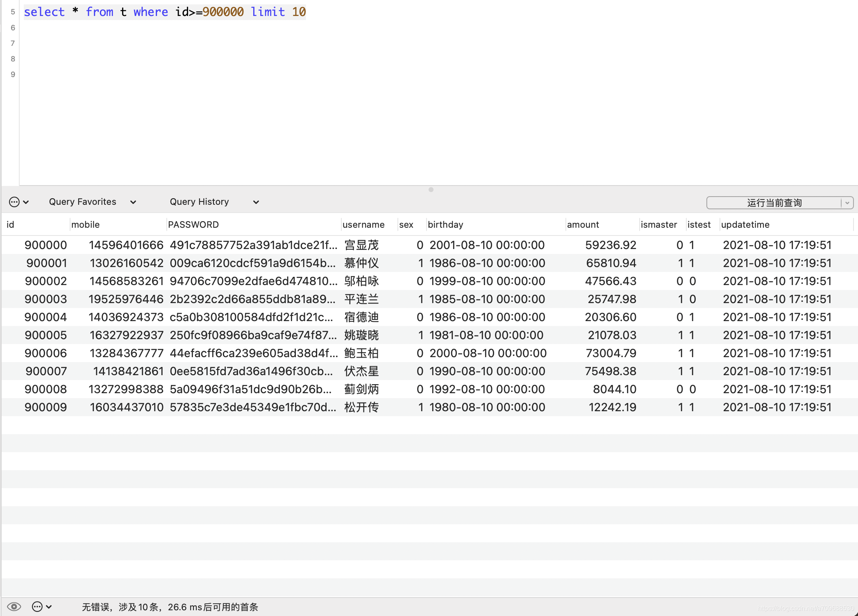The image size is (858, 616).
Task: Click the amount column header
Action: (x=583, y=224)
